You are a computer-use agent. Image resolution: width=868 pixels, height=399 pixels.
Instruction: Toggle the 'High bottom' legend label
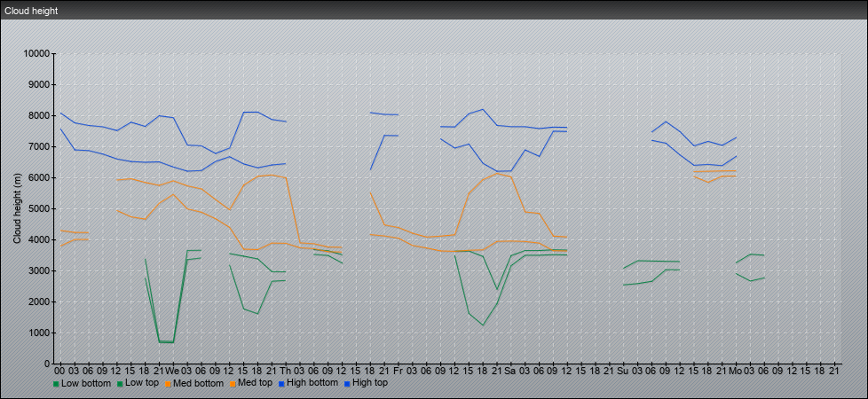pyautogui.click(x=312, y=383)
